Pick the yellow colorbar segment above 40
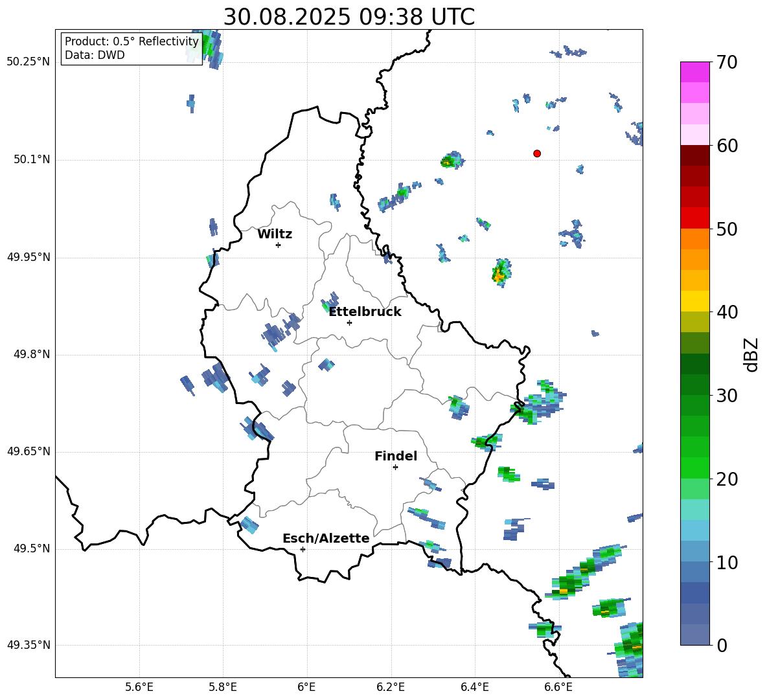 point(695,301)
